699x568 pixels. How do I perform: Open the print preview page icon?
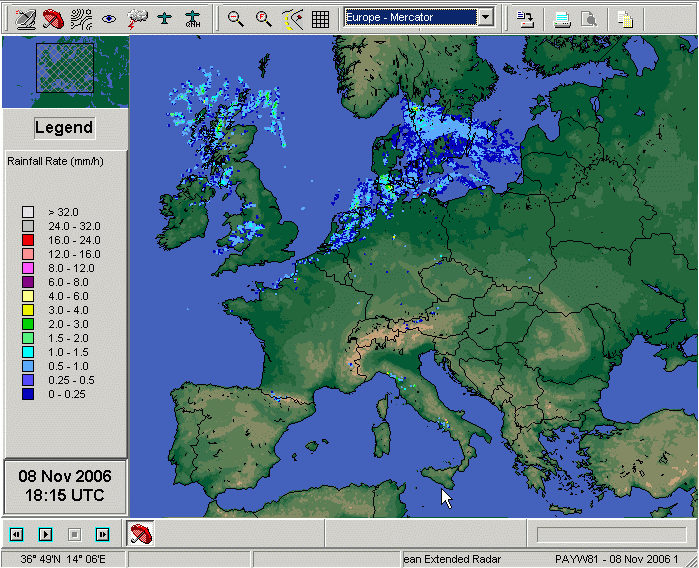tap(590, 17)
